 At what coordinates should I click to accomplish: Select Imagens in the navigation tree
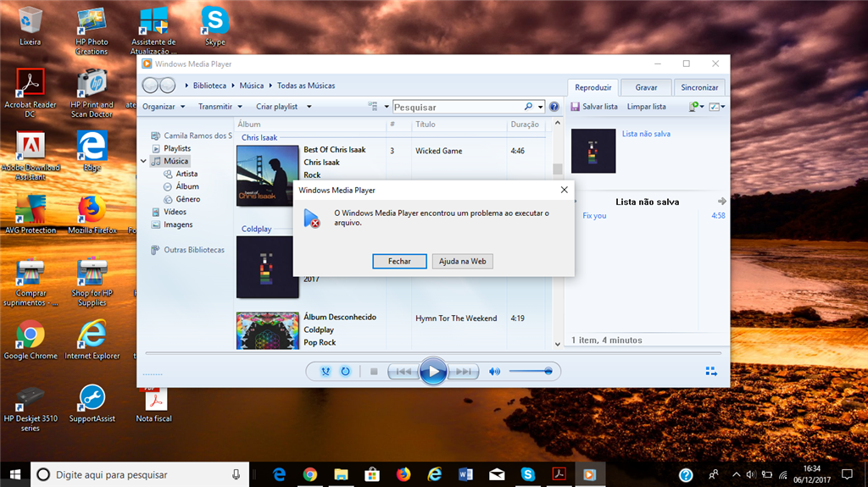[178, 224]
